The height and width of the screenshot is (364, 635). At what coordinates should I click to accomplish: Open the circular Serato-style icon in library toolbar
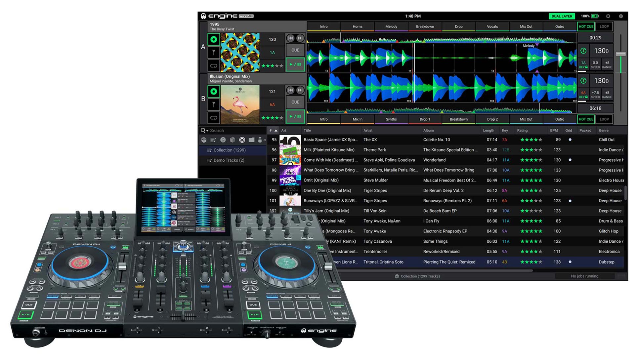[x=242, y=140]
